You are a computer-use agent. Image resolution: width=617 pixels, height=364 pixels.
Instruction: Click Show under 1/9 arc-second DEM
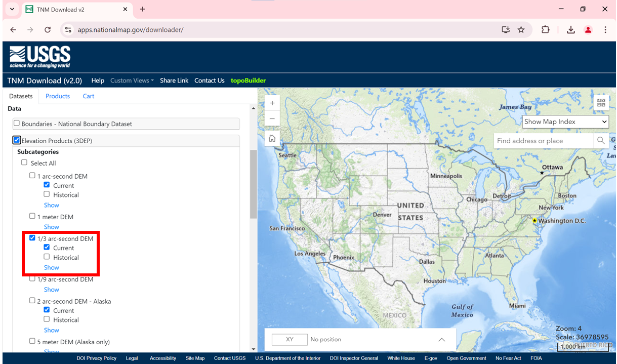51,290
